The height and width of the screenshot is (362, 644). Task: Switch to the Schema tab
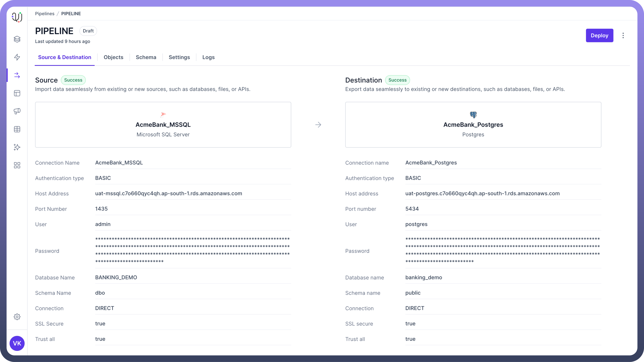(x=146, y=57)
